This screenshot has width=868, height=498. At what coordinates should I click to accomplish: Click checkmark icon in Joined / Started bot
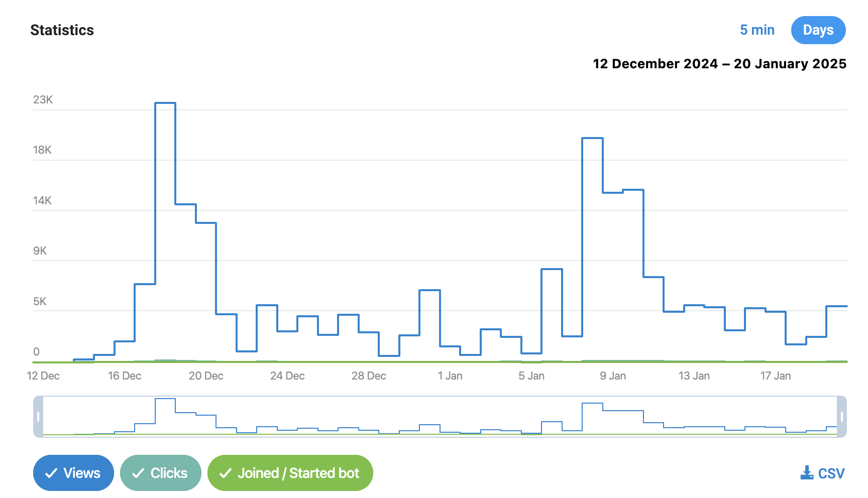226,473
